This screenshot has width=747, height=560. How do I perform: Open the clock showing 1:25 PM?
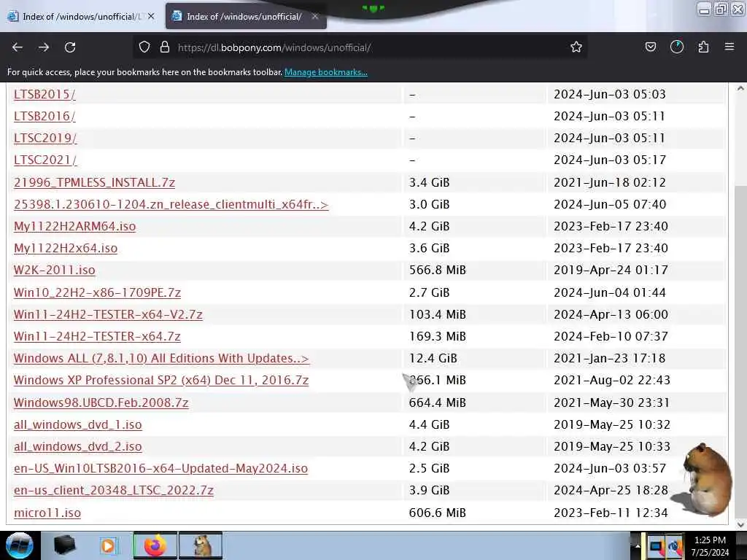(710, 545)
